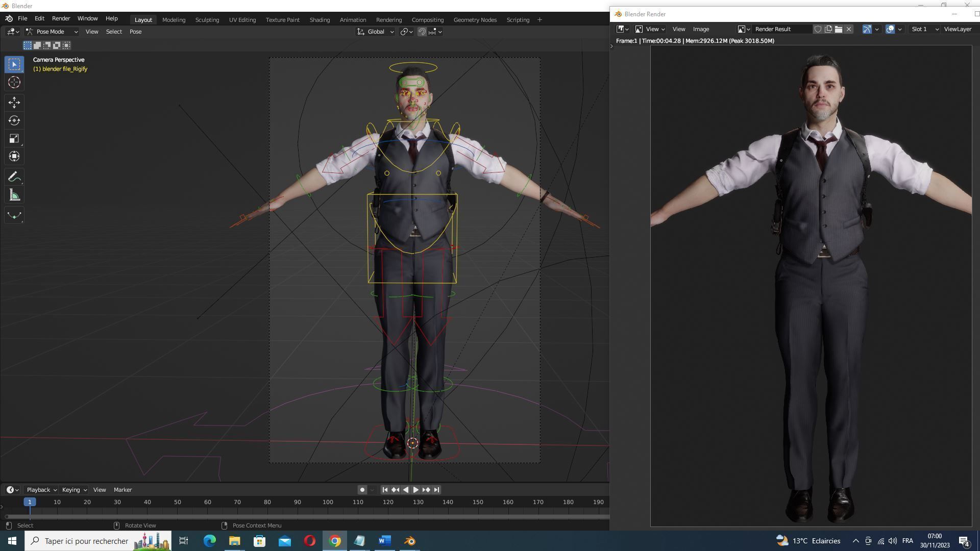Screen dimensions: 980x551
Task: Open the ViewLayer selector in render window
Action: point(958,29)
